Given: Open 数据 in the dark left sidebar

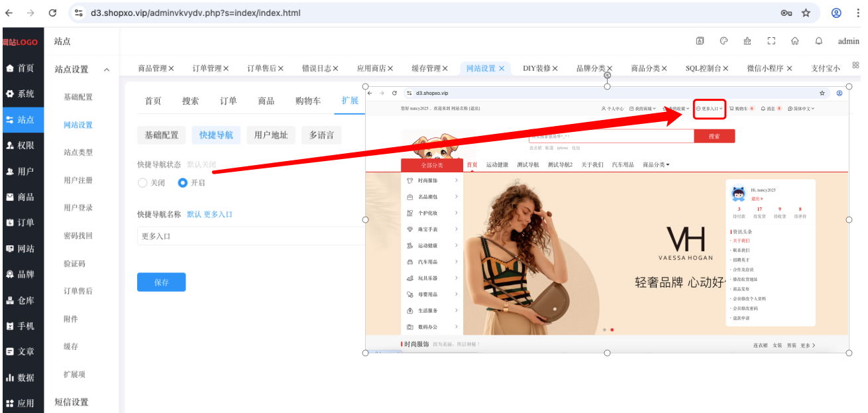Looking at the screenshot, I should pyautogui.click(x=21, y=378).
